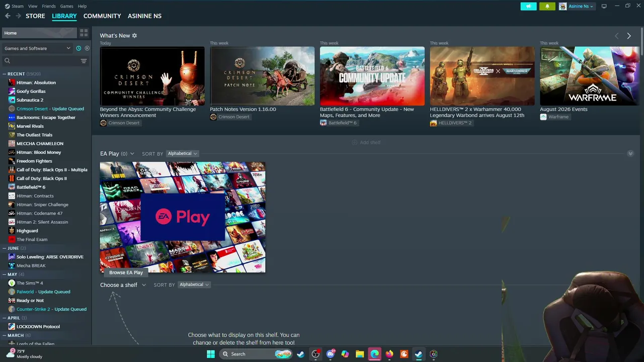The height and width of the screenshot is (362, 644).
Task: Open File Explorer from the taskbar
Action: [x=360, y=354]
